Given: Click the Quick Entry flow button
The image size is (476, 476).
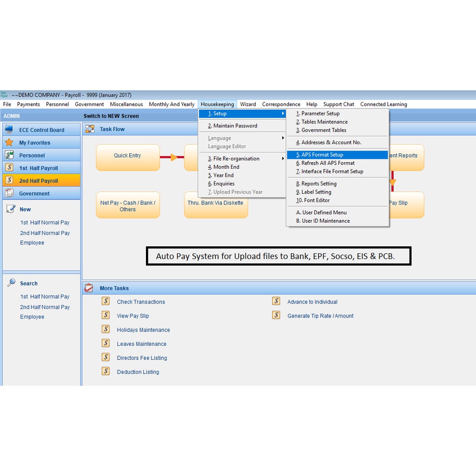Looking at the screenshot, I should [x=128, y=157].
